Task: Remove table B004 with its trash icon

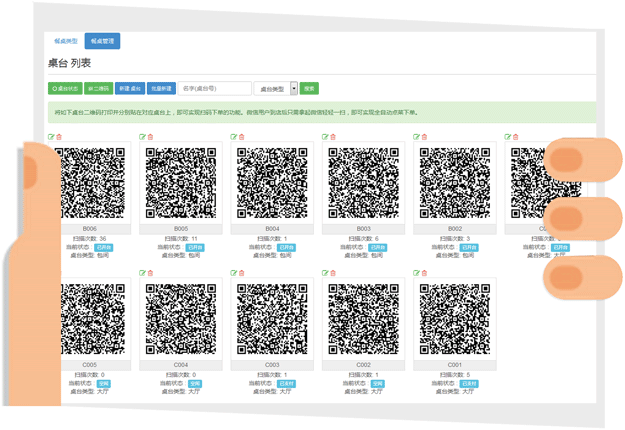Action: 242,137
